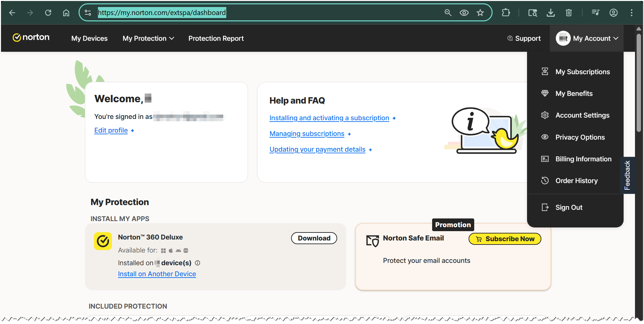Screen dimensions: 644x324
Task: Choose Billing Information in account menu
Action: 583,159
